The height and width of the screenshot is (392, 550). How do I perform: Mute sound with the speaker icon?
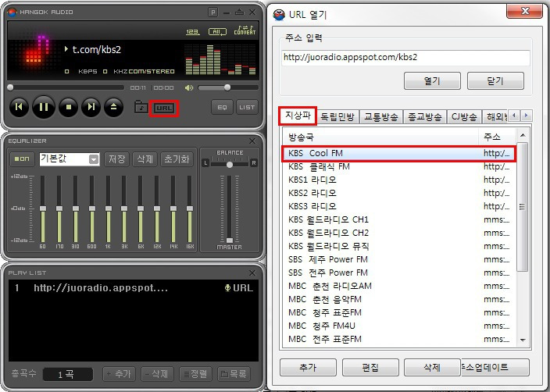pos(189,87)
